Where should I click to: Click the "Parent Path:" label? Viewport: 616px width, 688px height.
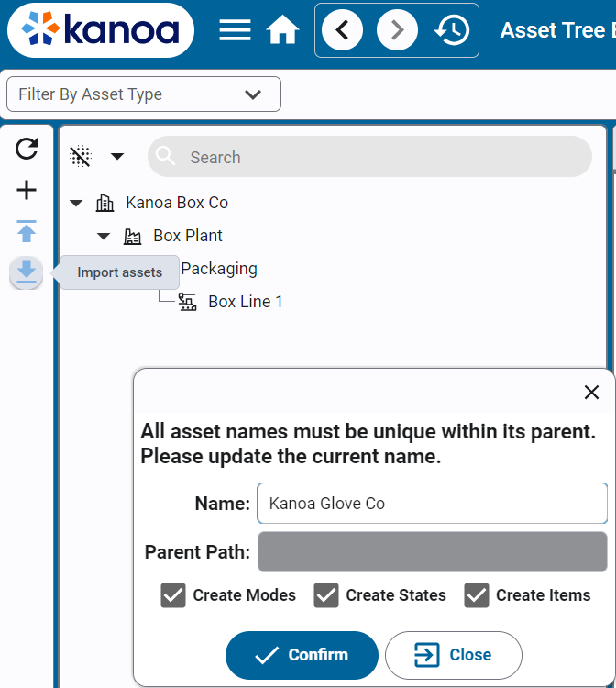197,552
